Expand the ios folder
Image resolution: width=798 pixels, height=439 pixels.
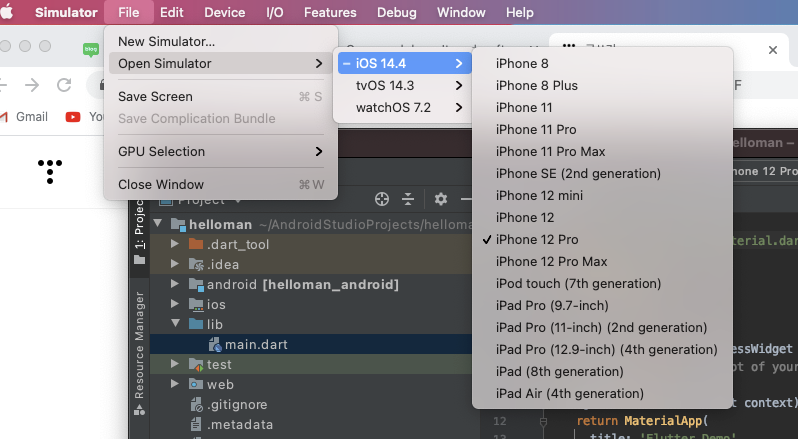pyautogui.click(x=175, y=304)
